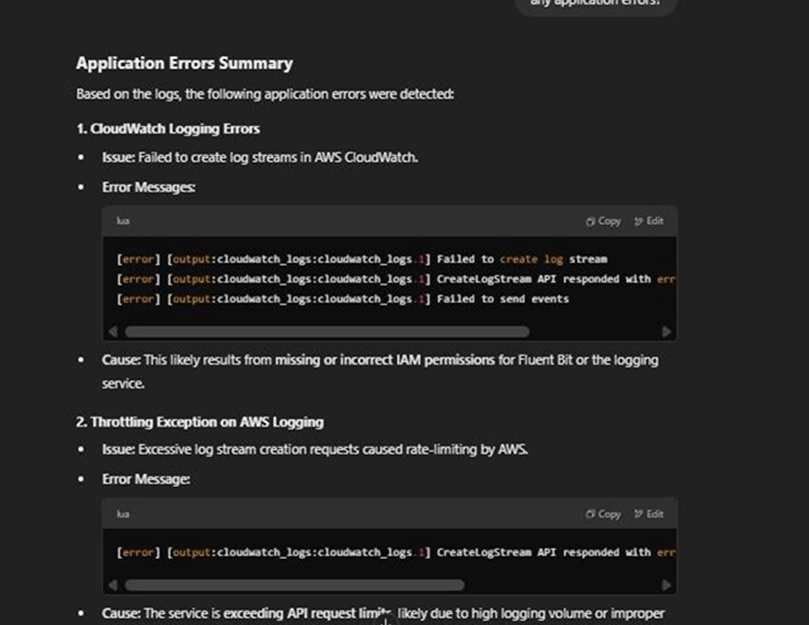Click the Application Errors Summary heading
This screenshot has height=625, width=809.
pos(184,63)
